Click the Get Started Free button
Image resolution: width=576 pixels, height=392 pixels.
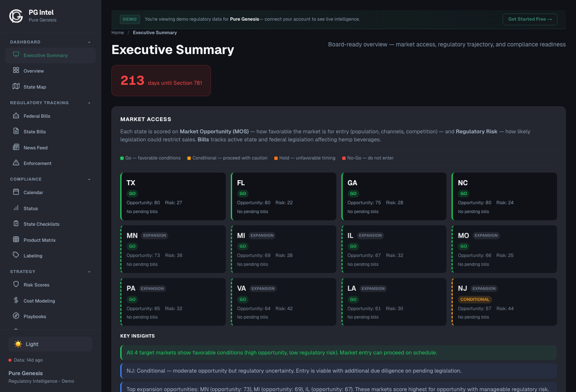coord(530,19)
